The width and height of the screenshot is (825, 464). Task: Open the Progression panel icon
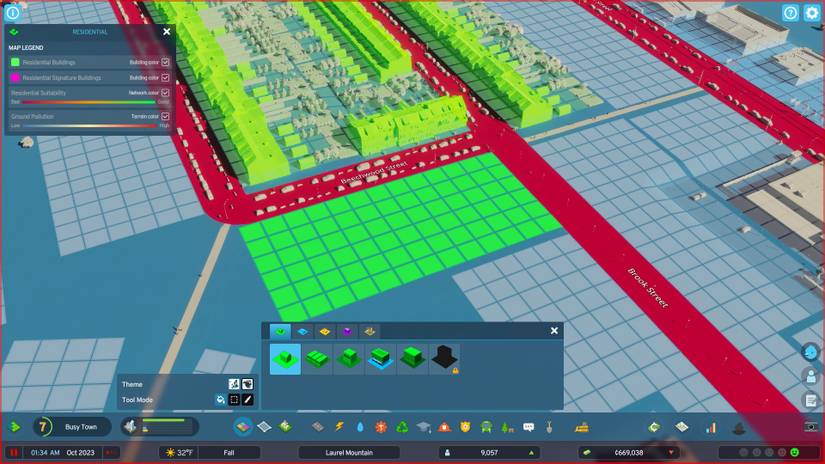pos(654,427)
